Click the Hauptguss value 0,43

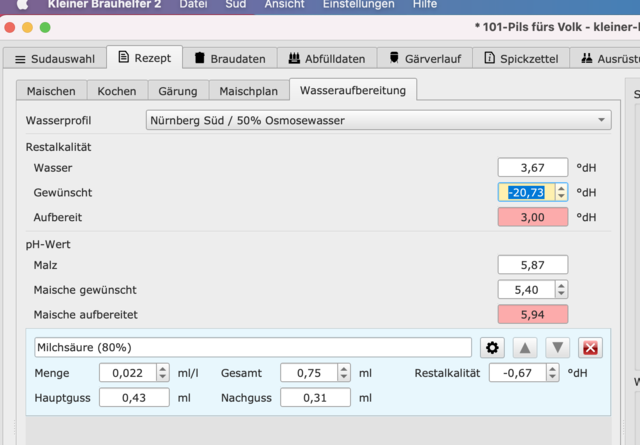(x=134, y=398)
